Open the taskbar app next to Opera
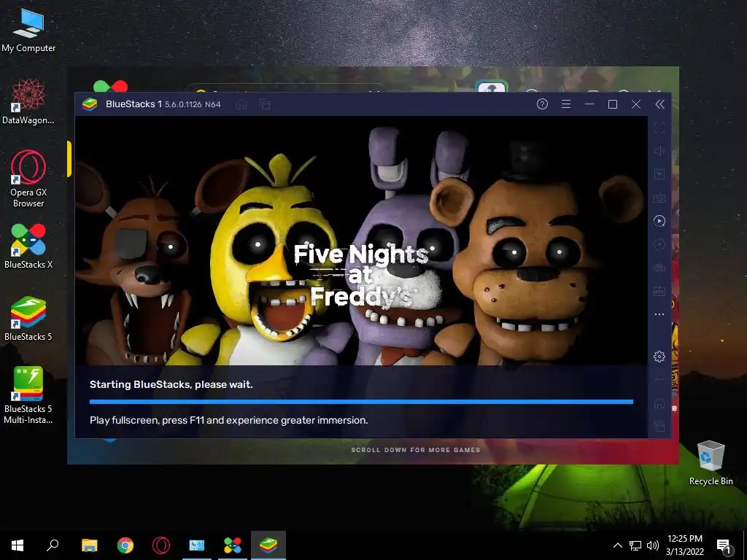This screenshot has width=747, height=560. 197,545
